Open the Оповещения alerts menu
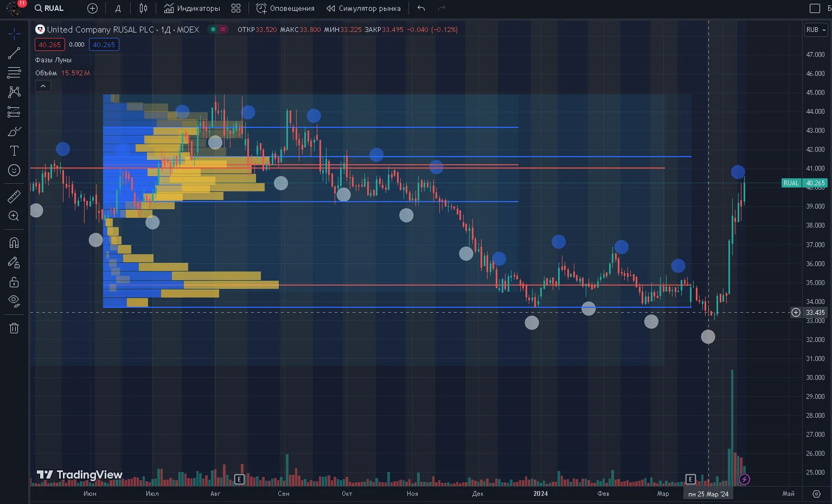832x504 pixels. click(285, 8)
